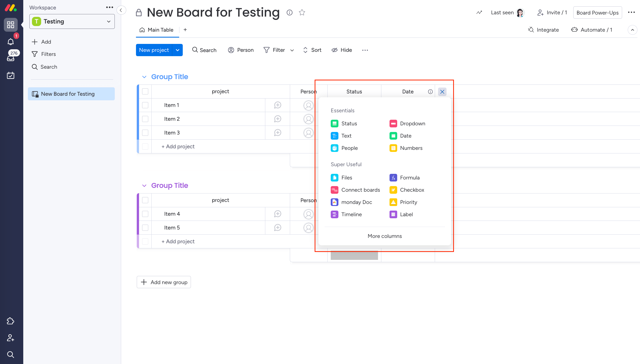Click the Priority column type icon
The height and width of the screenshot is (364, 640).
click(x=393, y=202)
